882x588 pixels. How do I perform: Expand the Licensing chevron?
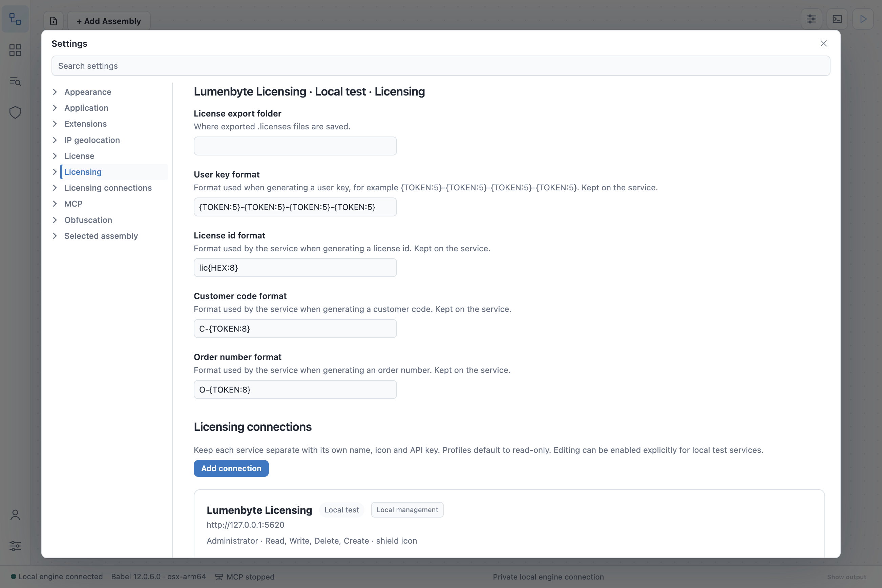tap(55, 172)
